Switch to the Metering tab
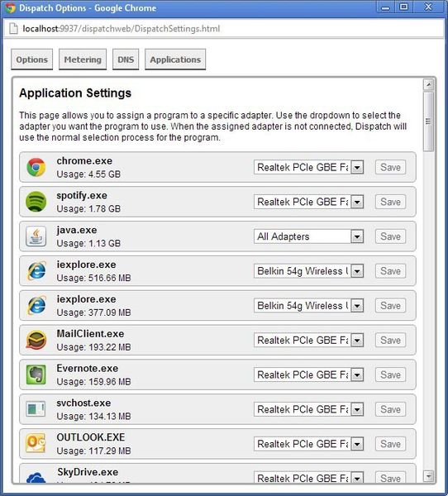This screenshot has width=448, height=496. (83, 60)
